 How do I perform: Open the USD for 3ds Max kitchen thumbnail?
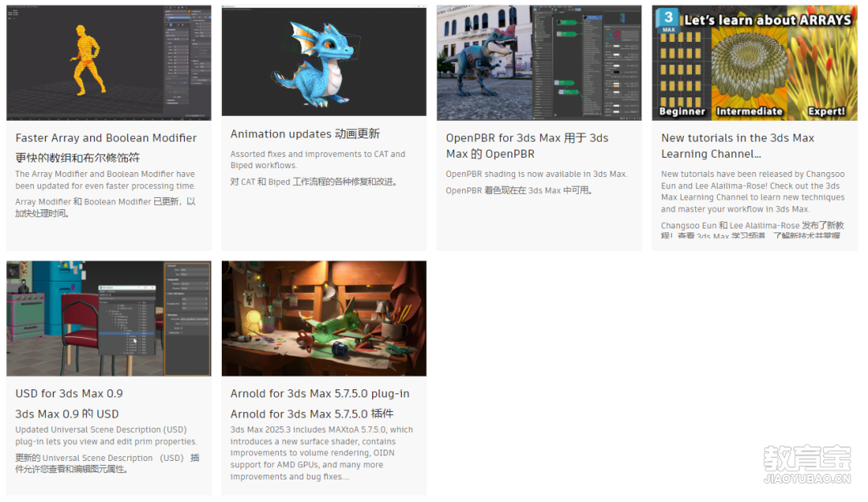[x=108, y=319]
